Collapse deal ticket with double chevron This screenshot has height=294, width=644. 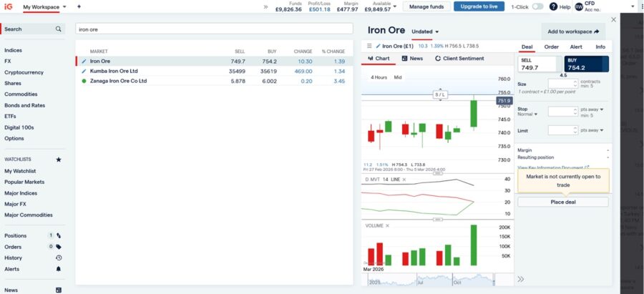point(521,279)
